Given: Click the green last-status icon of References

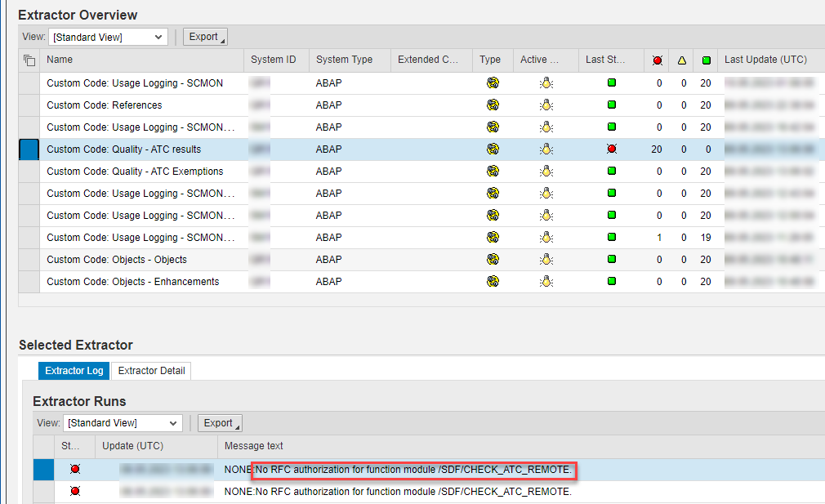Looking at the screenshot, I should (611, 105).
